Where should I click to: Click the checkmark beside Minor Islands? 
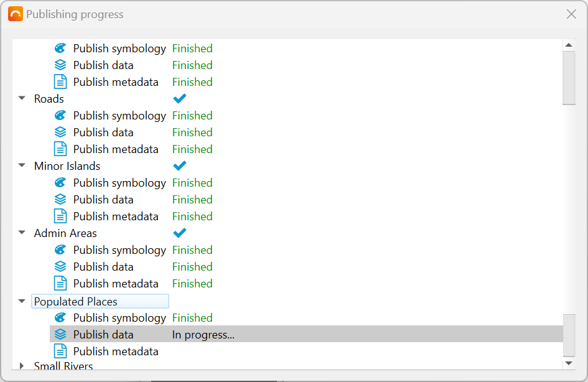click(x=179, y=165)
